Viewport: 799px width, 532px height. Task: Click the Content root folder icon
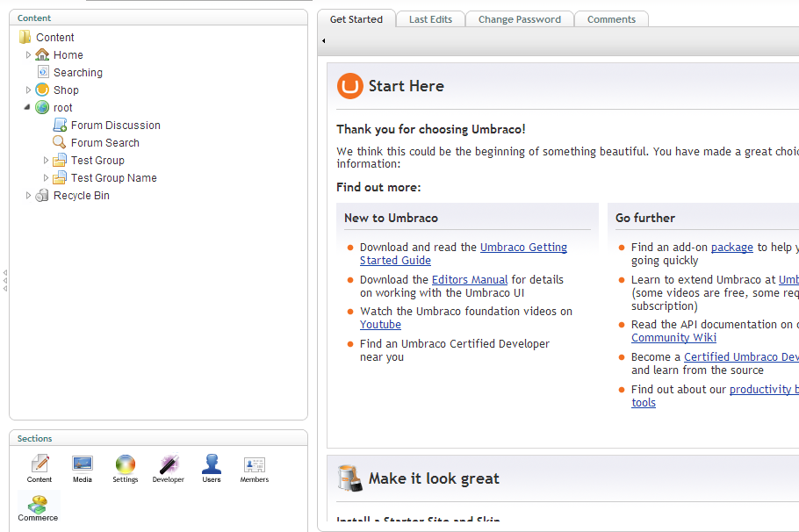[25, 37]
